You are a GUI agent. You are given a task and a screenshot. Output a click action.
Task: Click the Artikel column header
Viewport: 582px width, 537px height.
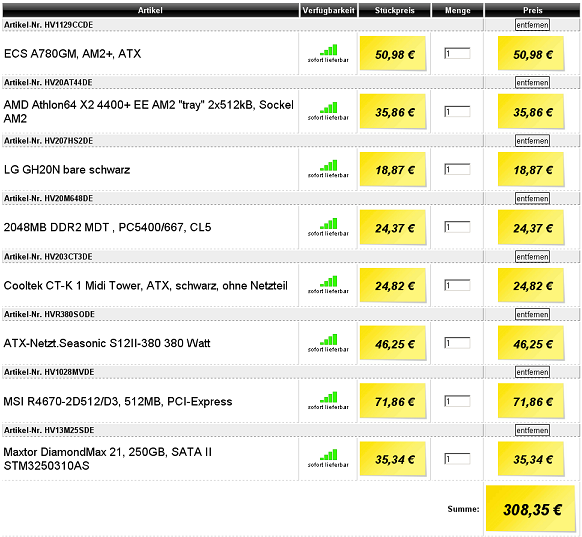click(150, 10)
